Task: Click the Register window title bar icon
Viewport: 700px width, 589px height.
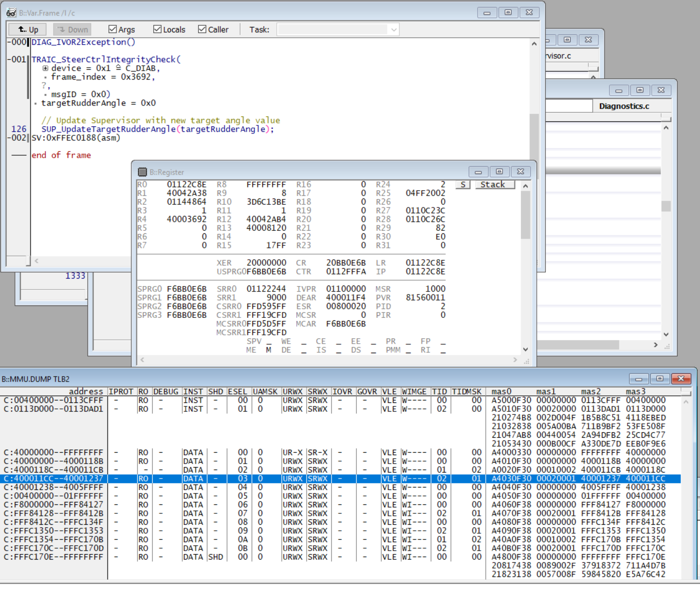Action: pyautogui.click(x=143, y=172)
